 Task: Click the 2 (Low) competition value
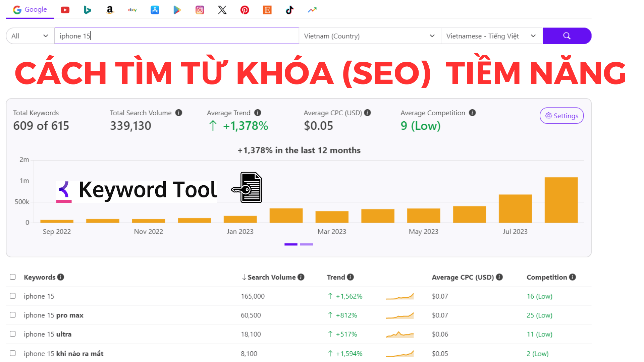[x=538, y=354]
